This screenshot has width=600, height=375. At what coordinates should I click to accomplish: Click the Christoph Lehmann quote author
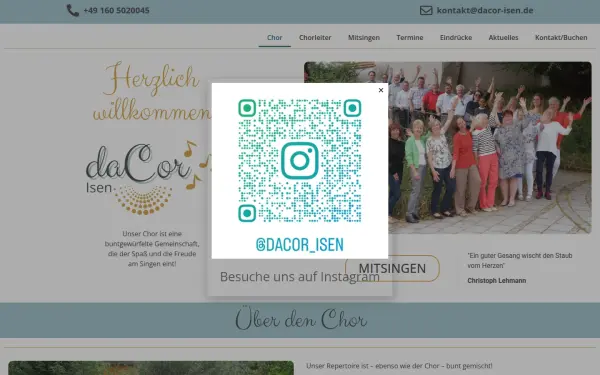[496, 280]
